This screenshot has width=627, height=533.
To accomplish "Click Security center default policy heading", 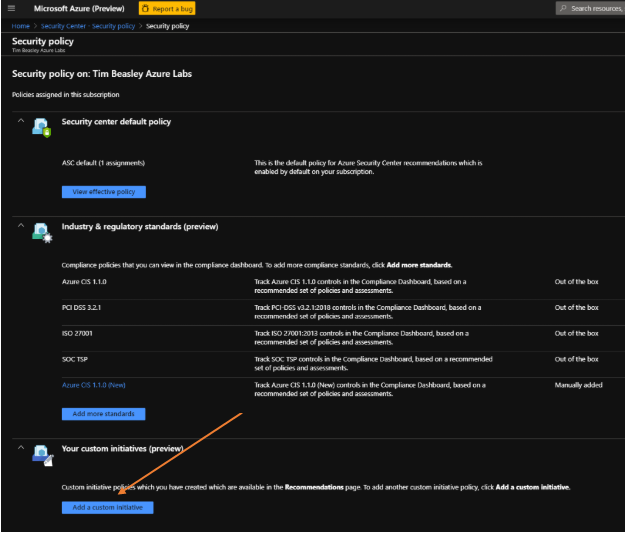I will coord(116,122).
